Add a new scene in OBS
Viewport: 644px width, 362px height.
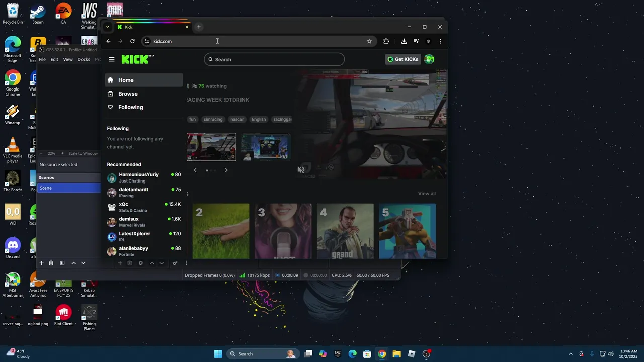(x=42, y=263)
